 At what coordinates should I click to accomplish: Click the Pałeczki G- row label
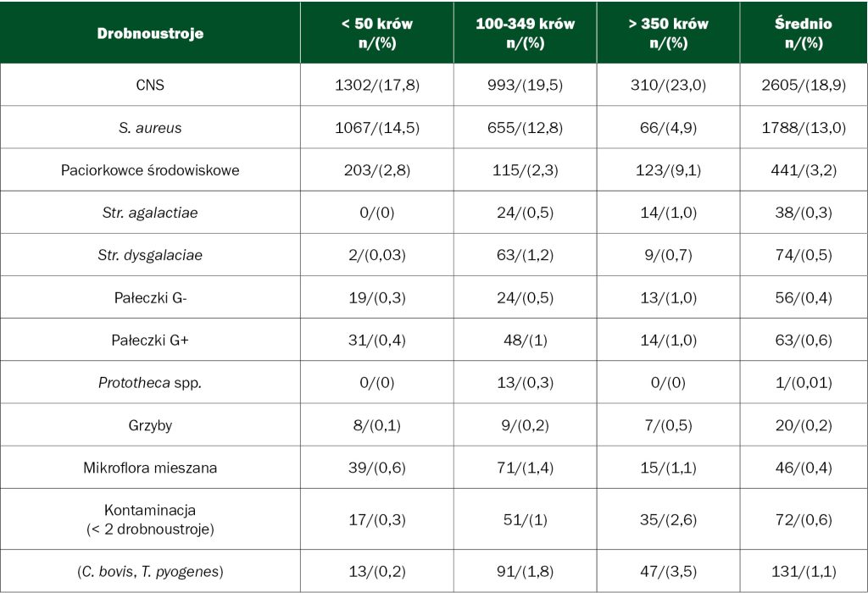point(150,297)
